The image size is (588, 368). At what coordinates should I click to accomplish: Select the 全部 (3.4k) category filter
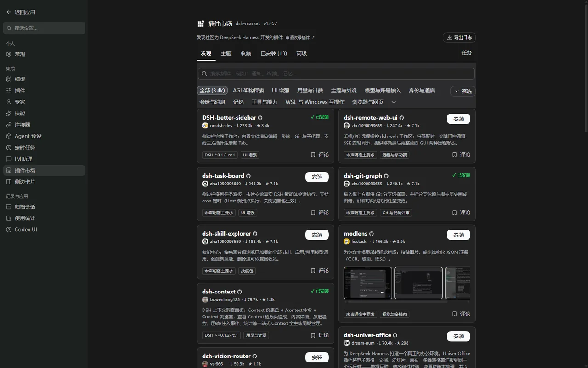coord(212,91)
